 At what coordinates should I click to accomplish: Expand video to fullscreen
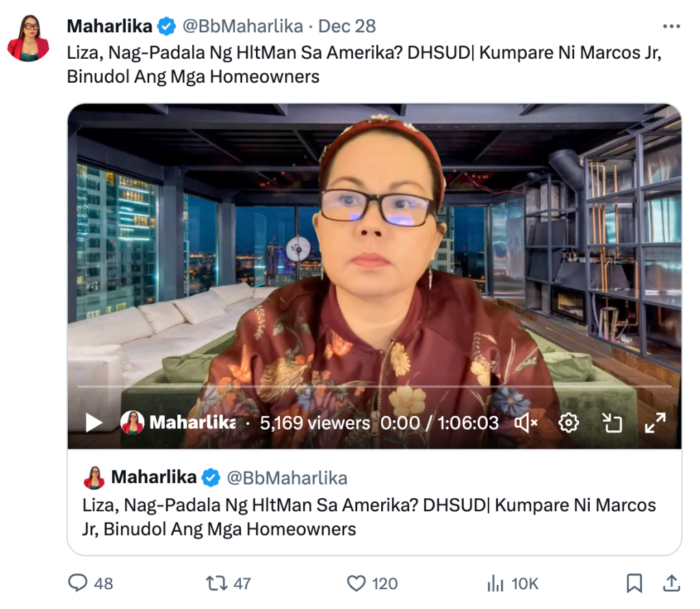coord(655,422)
